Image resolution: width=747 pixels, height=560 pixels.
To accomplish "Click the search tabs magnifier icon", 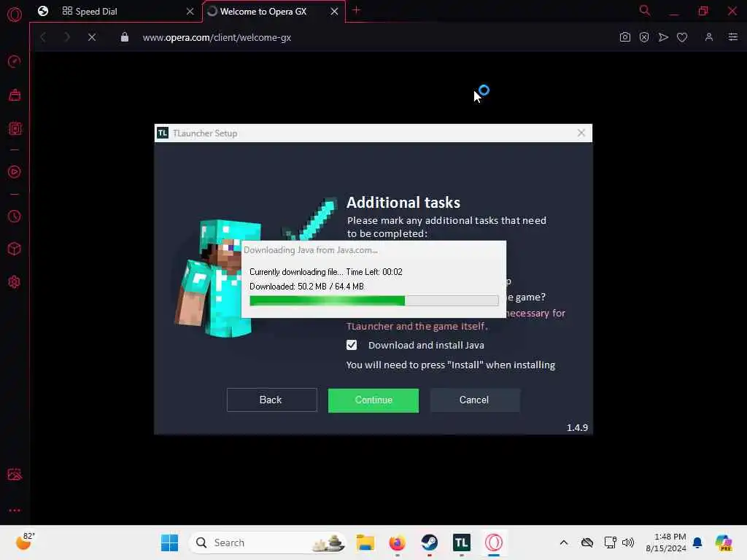I will 645,10.
